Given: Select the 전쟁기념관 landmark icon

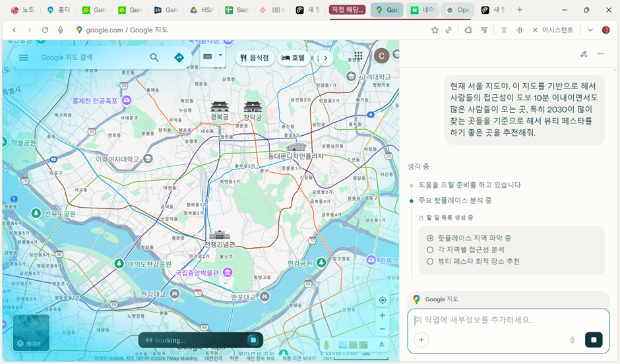Looking at the screenshot, I should pyautogui.click(x=220, y=235).
